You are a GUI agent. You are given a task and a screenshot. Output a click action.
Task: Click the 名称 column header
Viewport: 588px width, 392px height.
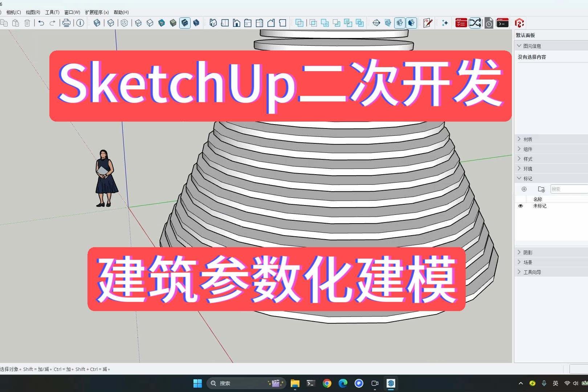[x=538, y=199]
